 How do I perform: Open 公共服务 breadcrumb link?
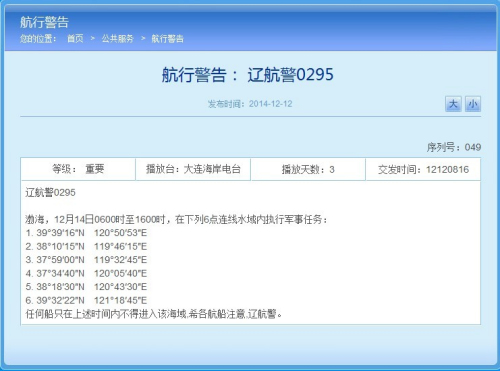pos(117,39)
